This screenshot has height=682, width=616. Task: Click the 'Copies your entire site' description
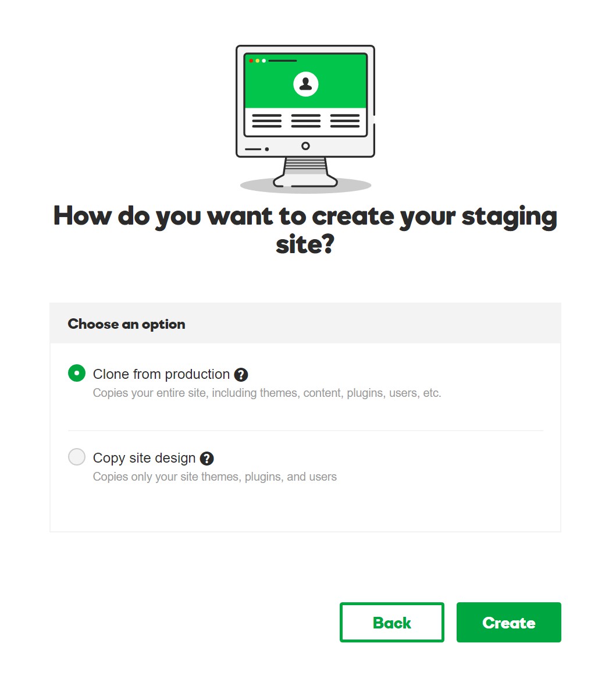[267, 393]
